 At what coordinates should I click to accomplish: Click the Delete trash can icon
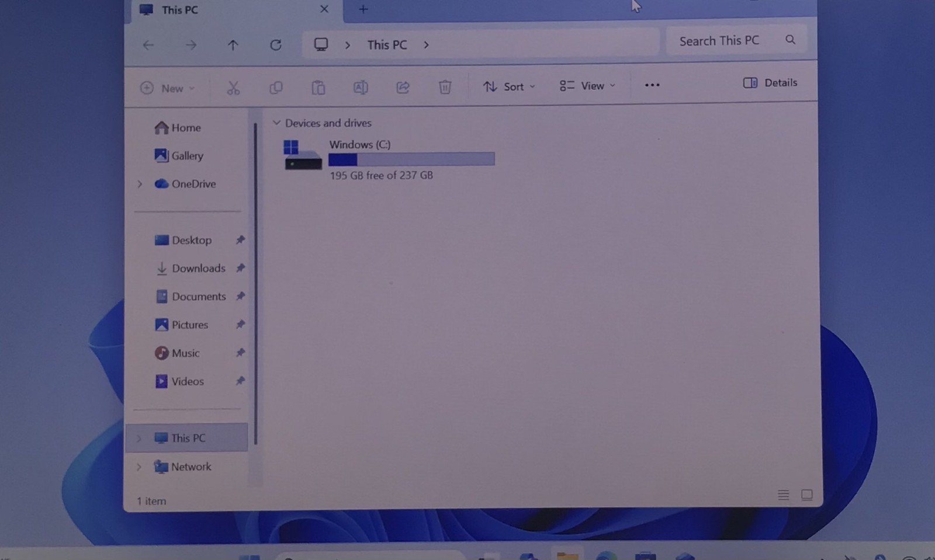coord(445,87)
